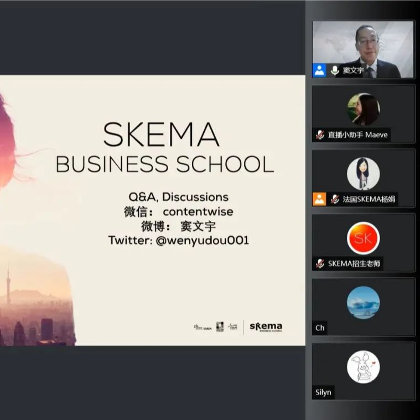Viewport: 420px width, 420px height.
Task: Click the participant name label Silyn
Action: [323, 392]
